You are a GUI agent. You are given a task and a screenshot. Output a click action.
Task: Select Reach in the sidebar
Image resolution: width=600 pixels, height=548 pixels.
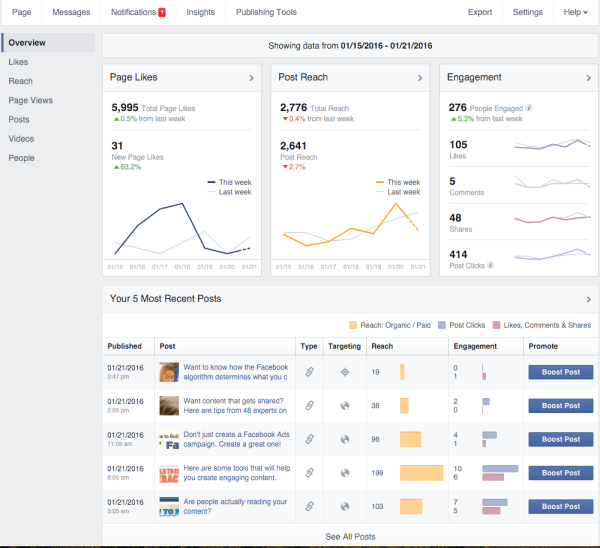21,81
